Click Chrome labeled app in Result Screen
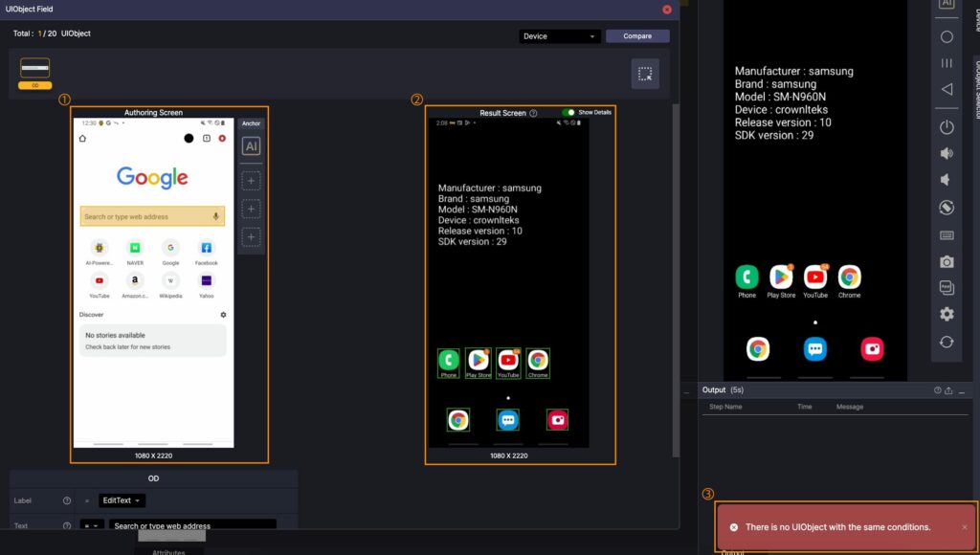The image size is (980, 555). pyautogui.click(x=538, y=364)
